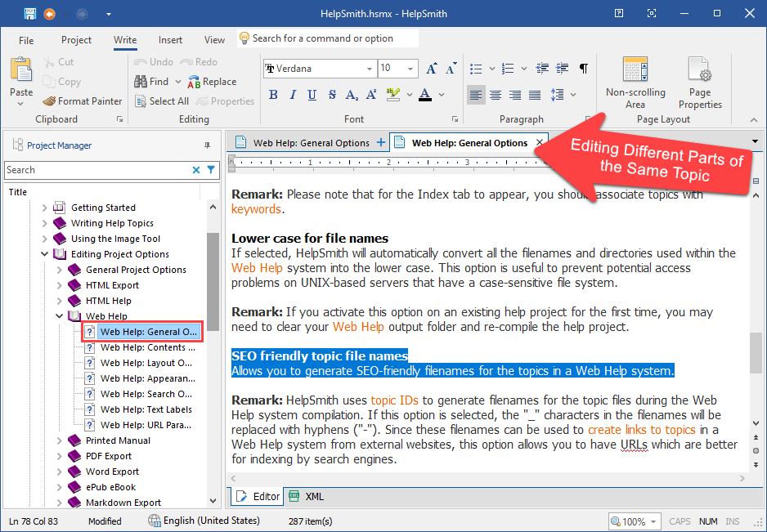Center align the text
The image size is (767, 532).
tap(496, 95)
